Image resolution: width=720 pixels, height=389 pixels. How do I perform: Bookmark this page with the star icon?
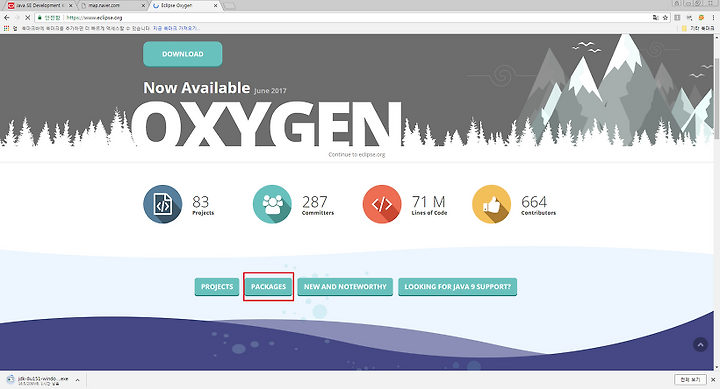click(x=665, y=17)
